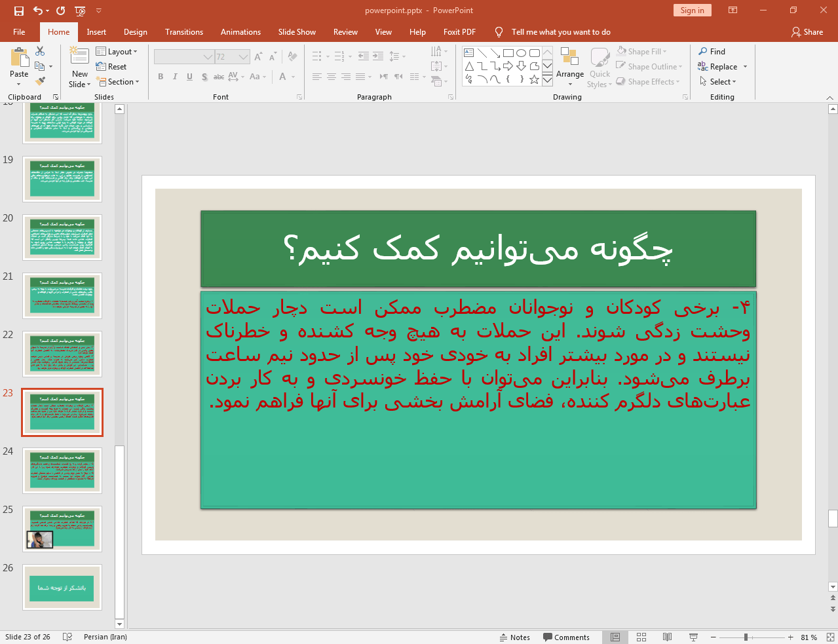
Task: Select the Rectangle shape in the gallery
Action: click(508, 53)
